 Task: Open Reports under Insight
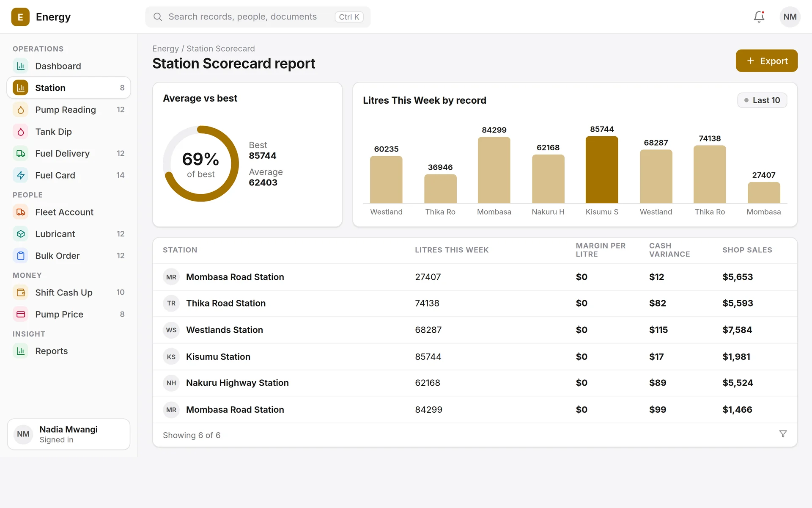click(x=69, y=351)
